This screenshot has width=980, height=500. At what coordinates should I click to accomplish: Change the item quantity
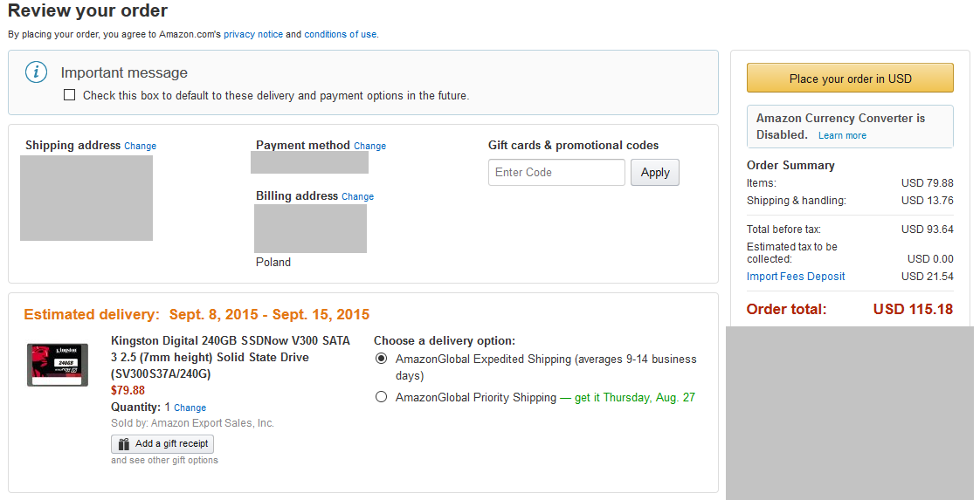coord(190,408)
